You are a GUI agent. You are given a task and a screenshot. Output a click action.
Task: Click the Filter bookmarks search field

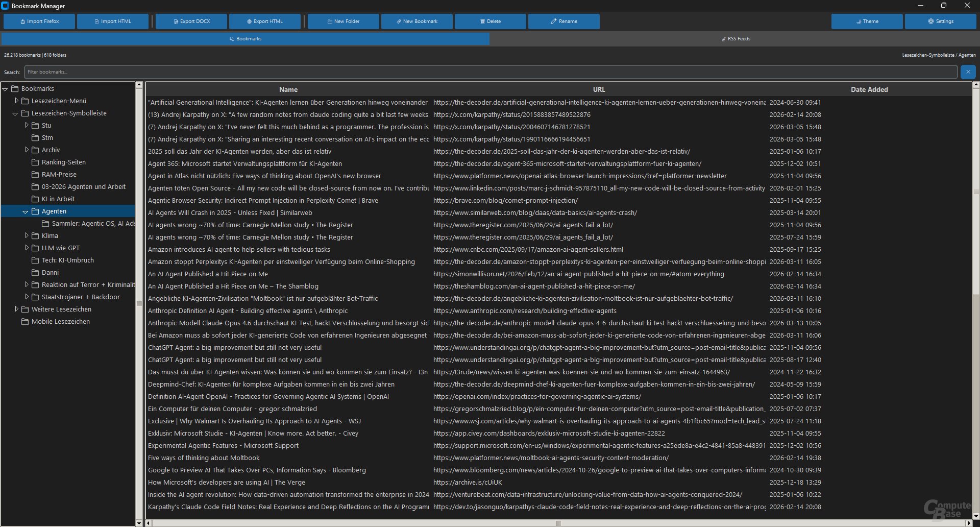point(490,72)
